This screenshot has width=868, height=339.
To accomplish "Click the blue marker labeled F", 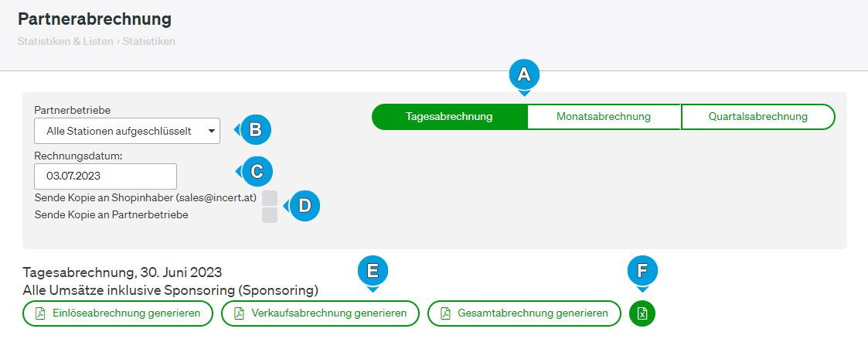I will pos(642,271).
